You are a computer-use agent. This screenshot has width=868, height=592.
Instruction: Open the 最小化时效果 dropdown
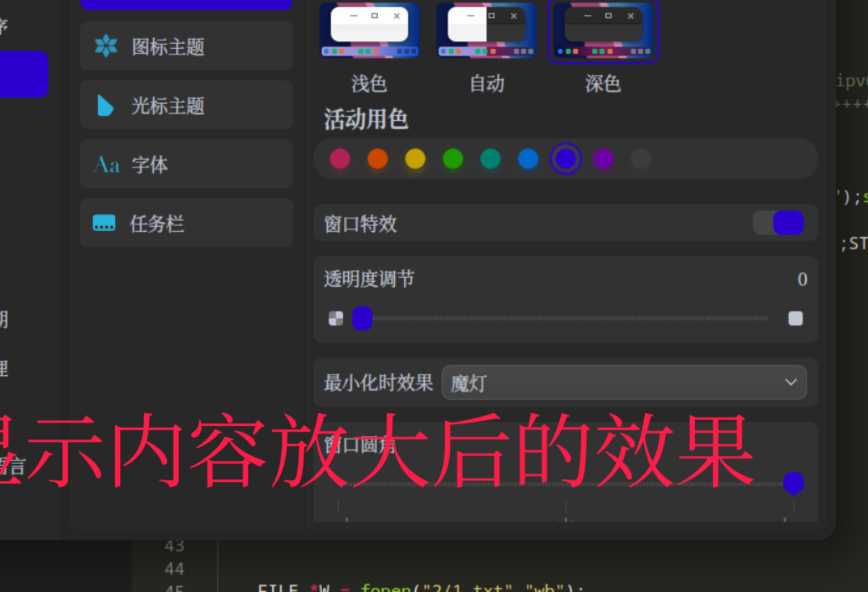click(624, 382)
